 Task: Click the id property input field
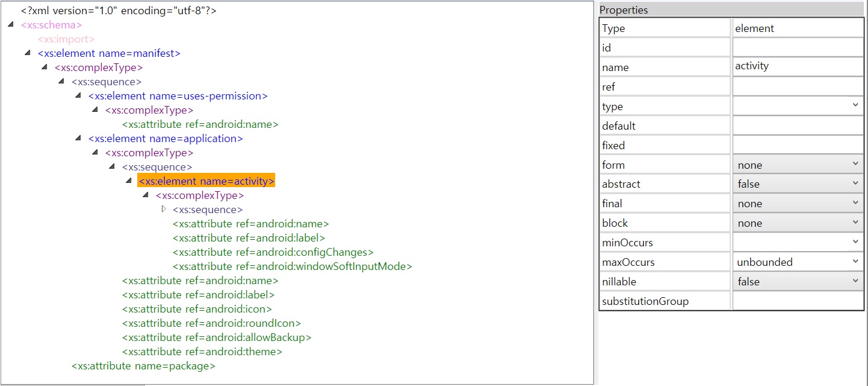[x=798, y=47]
